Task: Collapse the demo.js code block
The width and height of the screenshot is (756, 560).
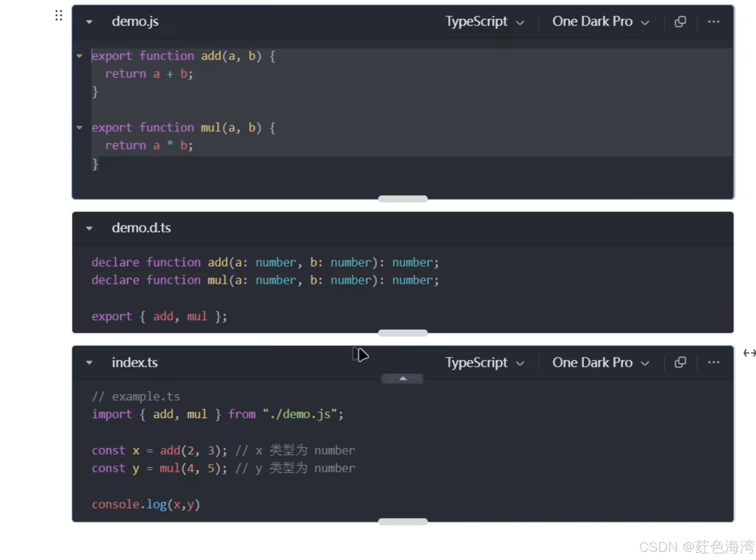Action: tap(89, 22)
